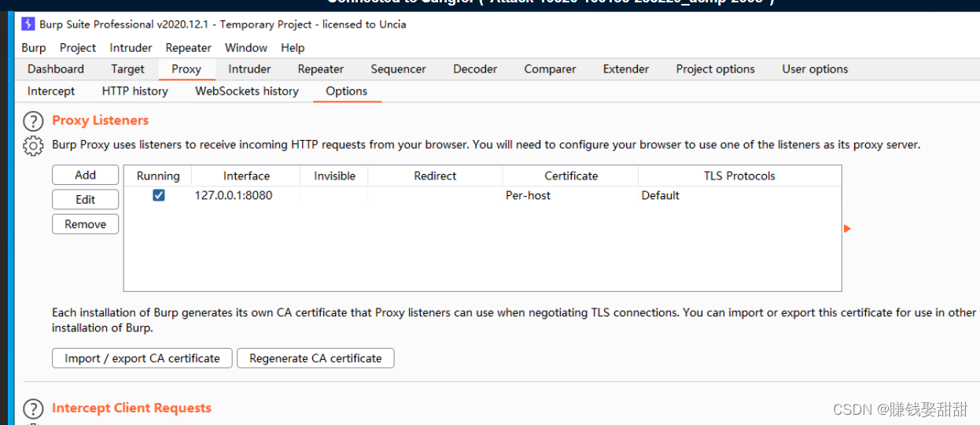Screen dimensions: 980x425
Task: Open the Help menu
Action: tap(293, 48)
